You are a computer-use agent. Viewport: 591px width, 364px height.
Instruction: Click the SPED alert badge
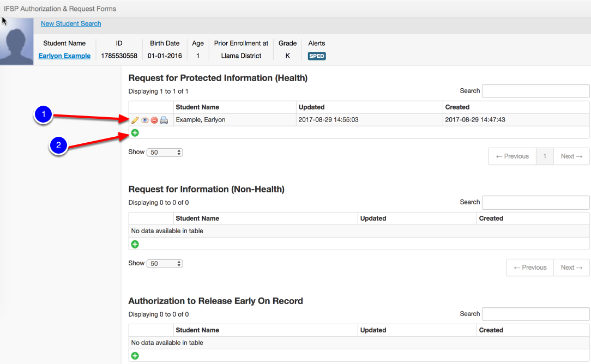pos(317,56)
